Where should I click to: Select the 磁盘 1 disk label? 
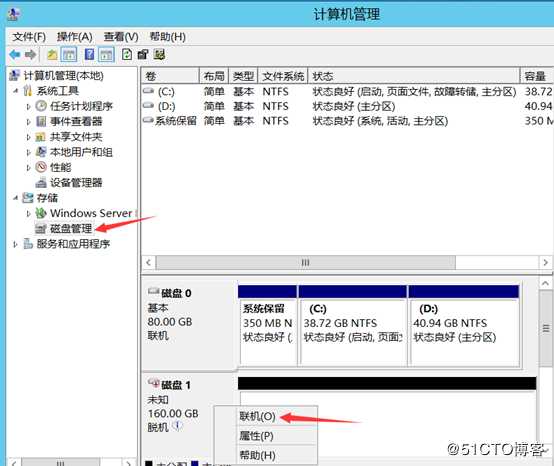pyautogui.click(x=176, y=385)
